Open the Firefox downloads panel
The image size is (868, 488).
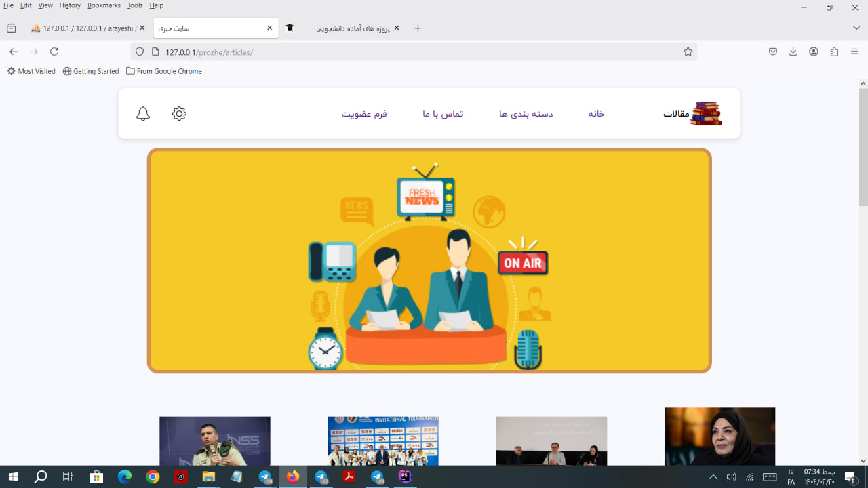point(793,52)
